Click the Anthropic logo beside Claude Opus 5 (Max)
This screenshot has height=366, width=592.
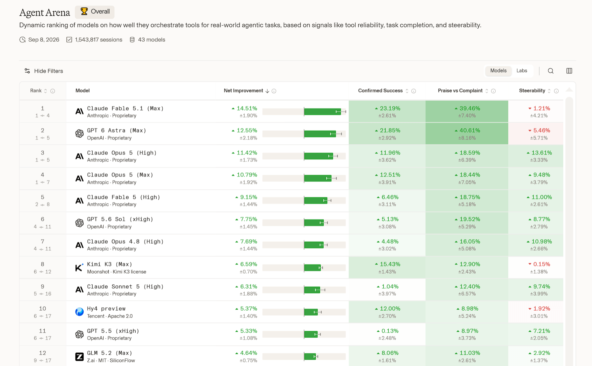[79, 178]
